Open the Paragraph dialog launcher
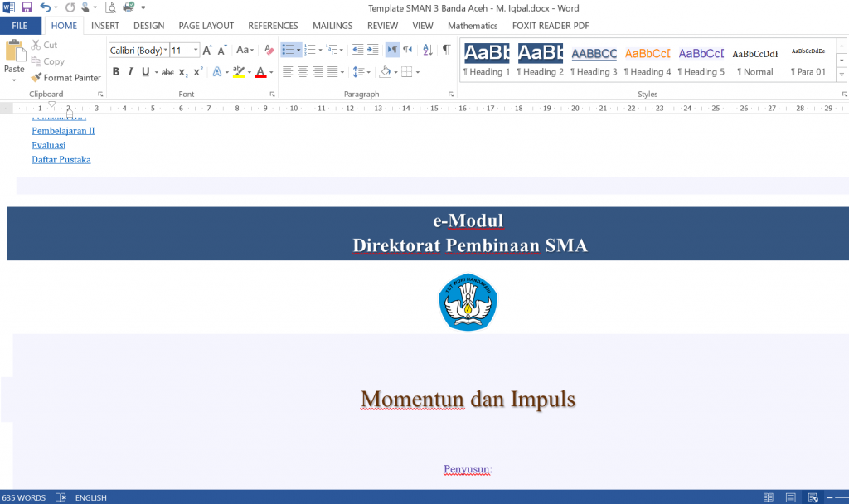Screen dimensions: 849x504 tap(451, 94)
